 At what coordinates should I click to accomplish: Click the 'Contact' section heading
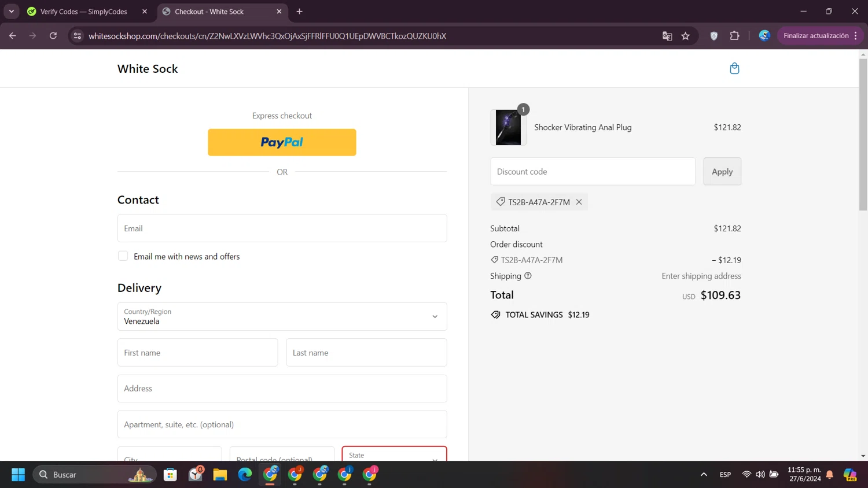138,200
